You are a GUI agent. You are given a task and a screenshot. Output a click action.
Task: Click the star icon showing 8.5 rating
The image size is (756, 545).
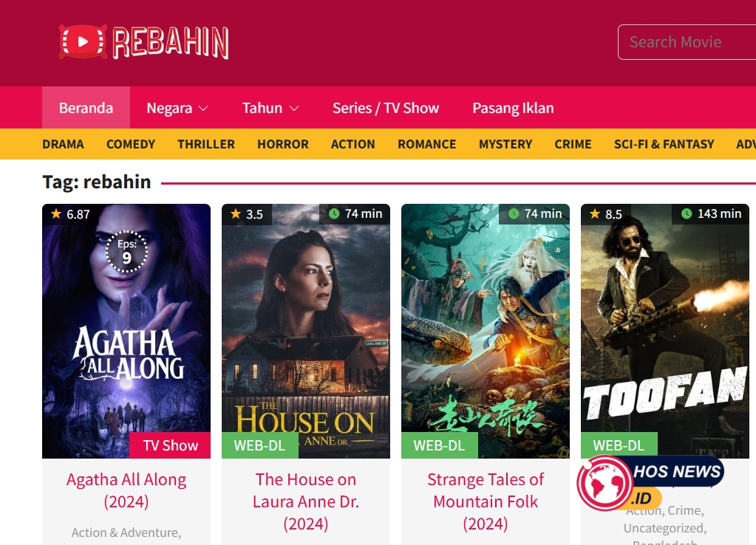click(x=595, y=213)
